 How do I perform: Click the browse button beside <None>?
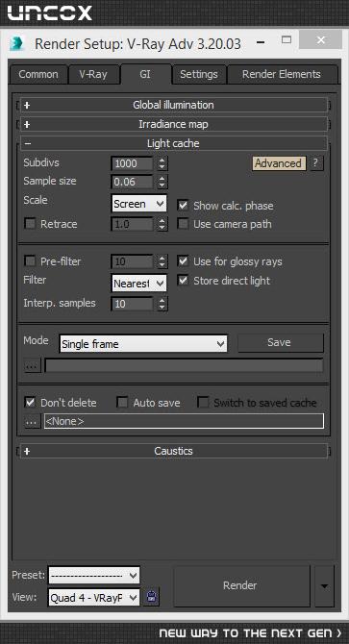(32, 421)
